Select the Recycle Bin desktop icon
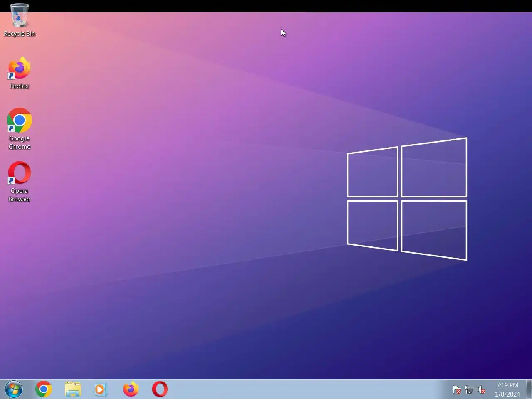 tap(19, 20)
